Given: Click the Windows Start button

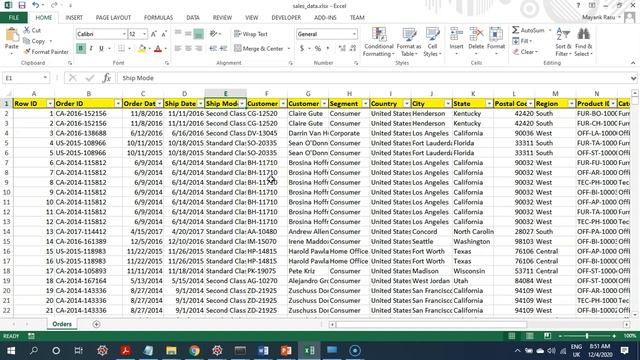Looking at the screenshot, I should [x=11, y=351].
